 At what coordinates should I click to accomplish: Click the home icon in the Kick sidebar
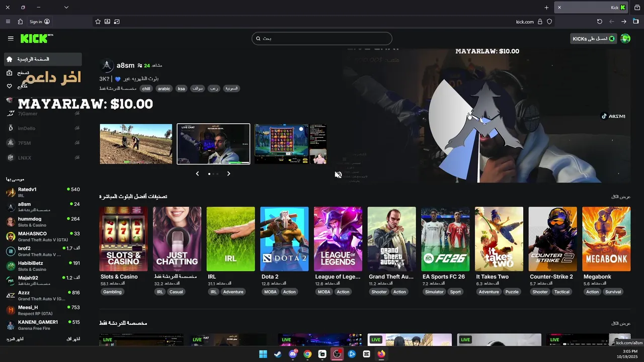10,59
